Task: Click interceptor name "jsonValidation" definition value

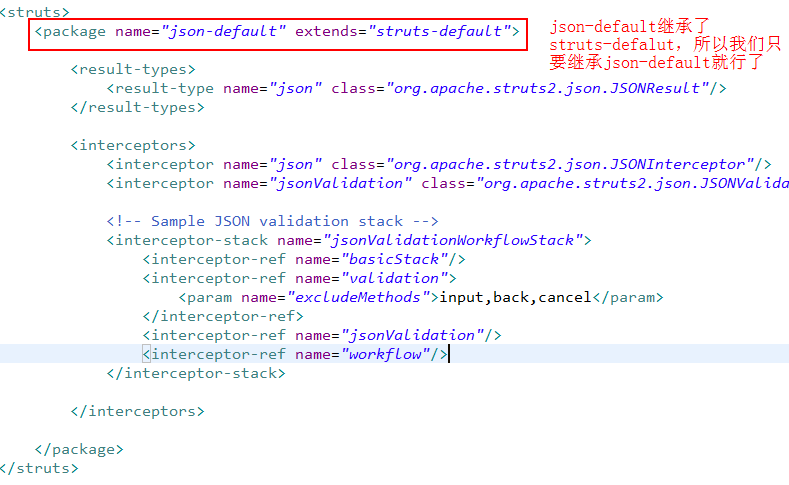Action: pos(341,184)
